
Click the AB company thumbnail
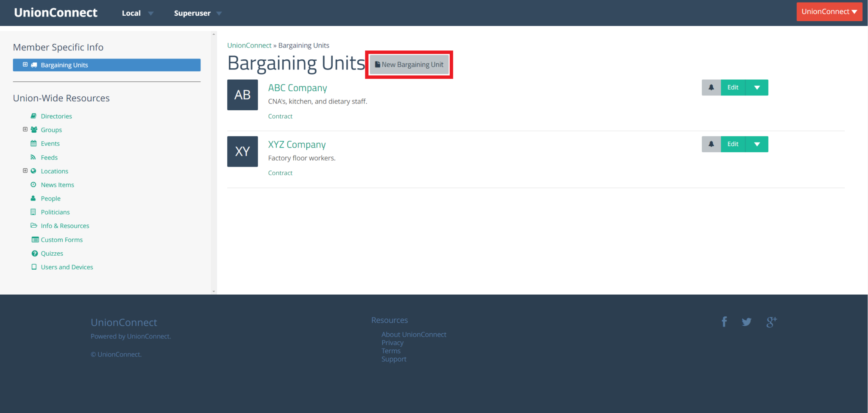point(242,95)
